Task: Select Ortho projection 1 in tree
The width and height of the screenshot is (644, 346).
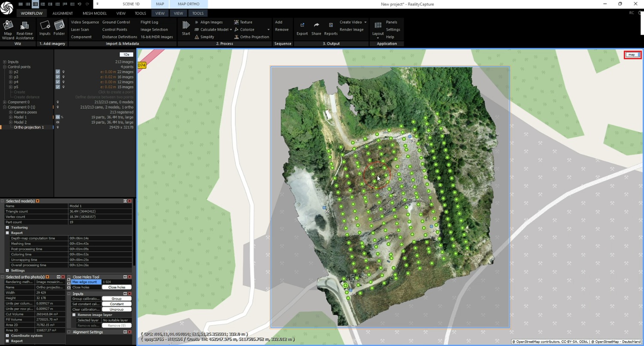Action: coord(29,127)
